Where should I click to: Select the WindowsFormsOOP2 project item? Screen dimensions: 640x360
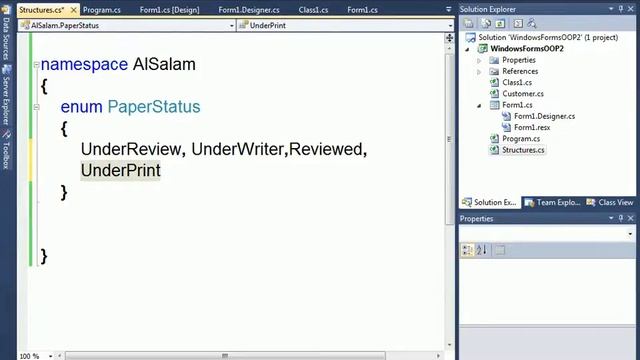(x=527, y=49)
